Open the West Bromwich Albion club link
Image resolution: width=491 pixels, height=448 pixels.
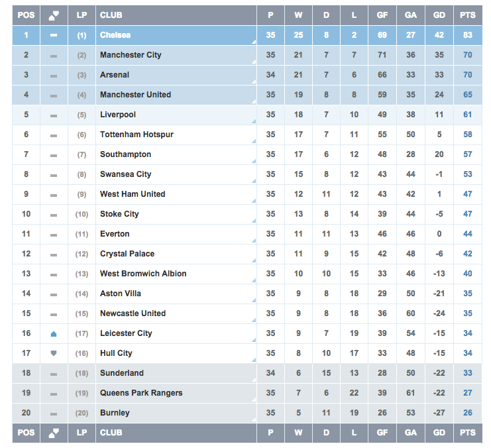point(143,274)
